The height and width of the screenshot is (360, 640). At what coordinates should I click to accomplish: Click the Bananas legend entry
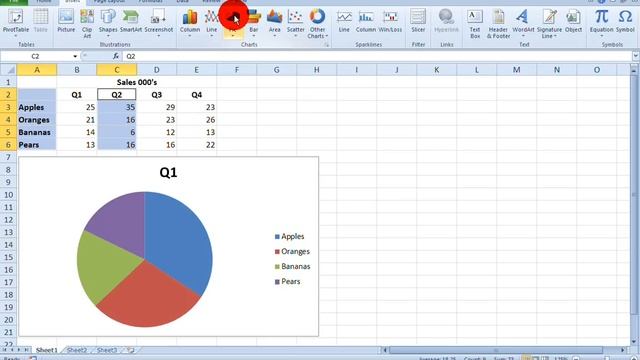click(292, 267)
